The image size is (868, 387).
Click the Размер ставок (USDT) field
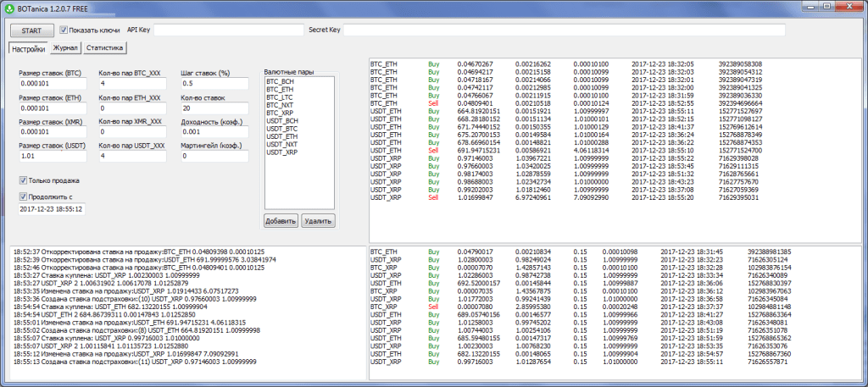pyautogui.click(x=53, y=157)
